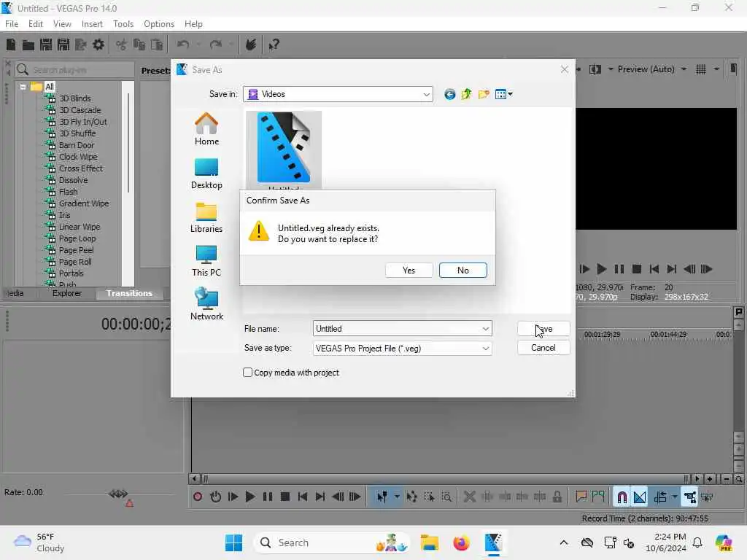Image resolution: width=747 pixels, height=560 pixels.
Task: Click Play in the preview transport controls
Action: [x=602, y=269]
